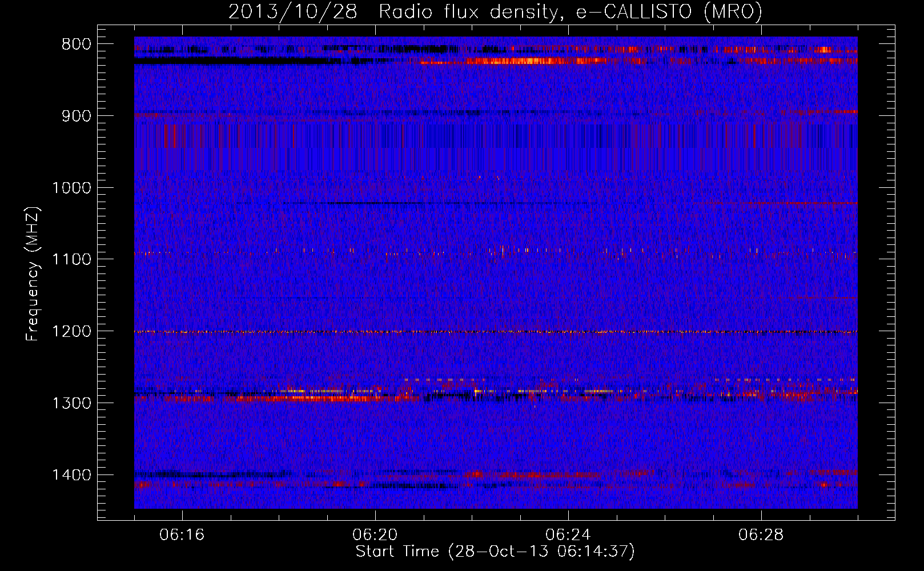This screenshot has height=571, width=924.
Task: Click the 1400 frequency tick label
Action: (71, 475)
